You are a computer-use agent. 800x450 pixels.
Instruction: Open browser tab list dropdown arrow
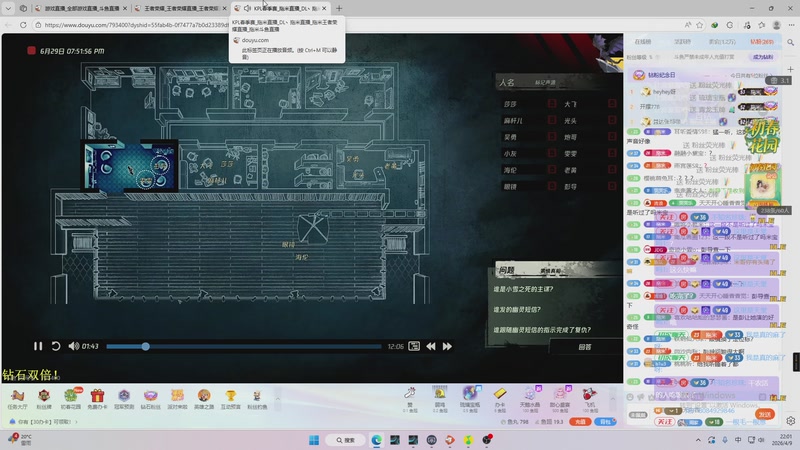8,8
